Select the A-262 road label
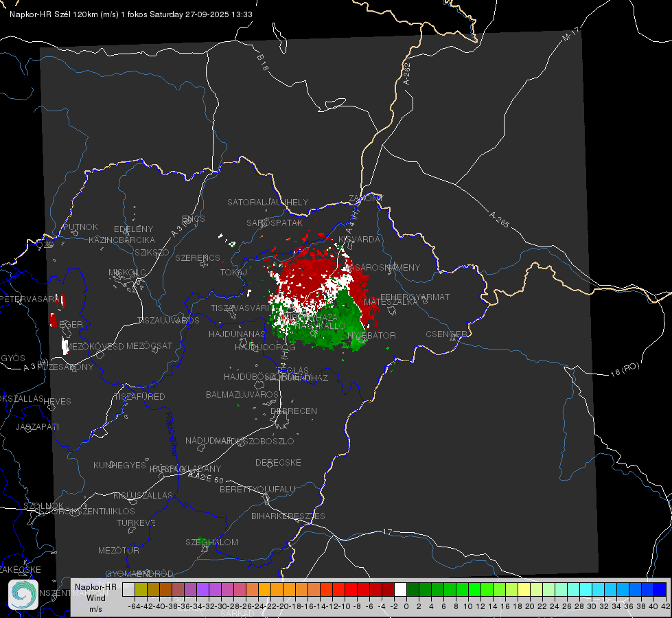 pos(407,73)
